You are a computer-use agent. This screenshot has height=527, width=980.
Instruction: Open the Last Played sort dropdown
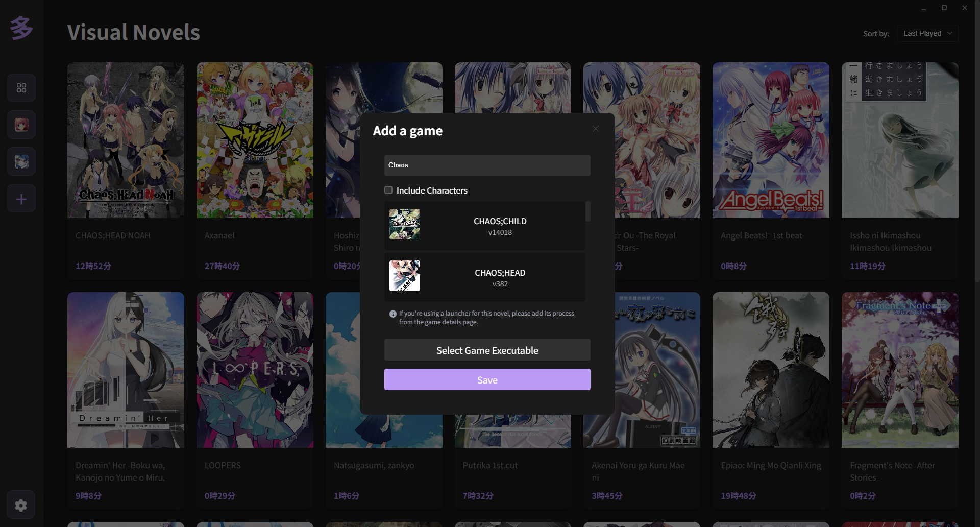click(927, 33)
